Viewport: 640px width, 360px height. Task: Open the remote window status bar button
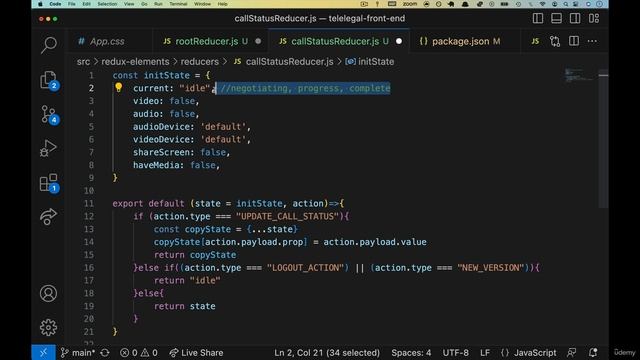(x=43, y=353)
